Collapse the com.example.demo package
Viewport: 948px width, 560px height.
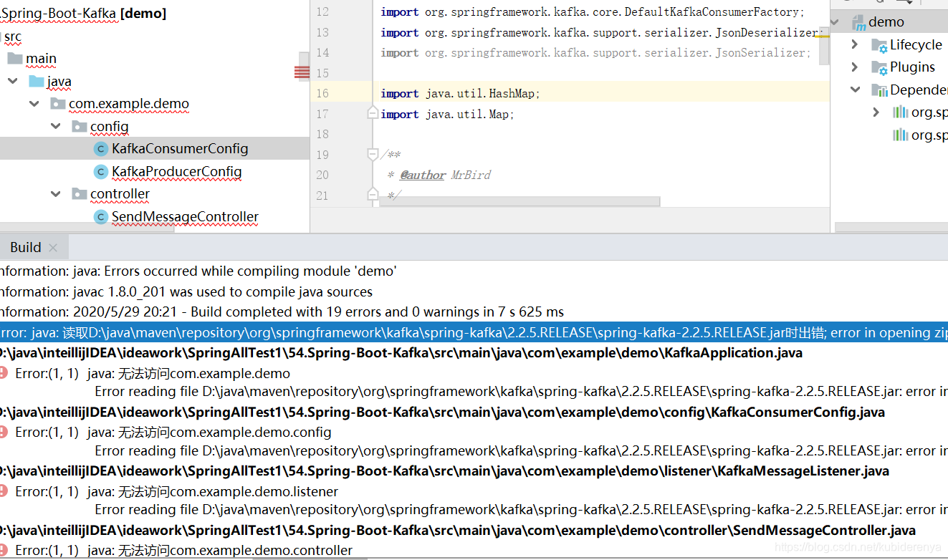coord(34,104)
